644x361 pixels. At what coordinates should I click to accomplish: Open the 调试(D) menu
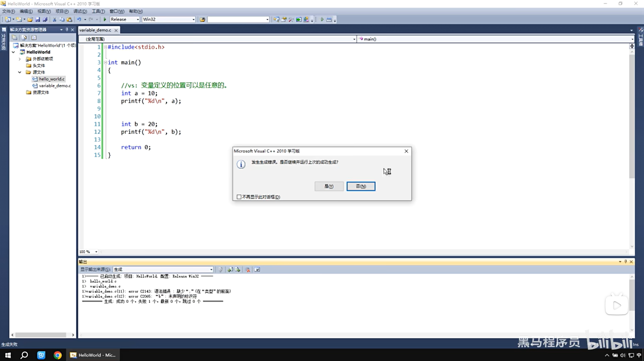point(80,11)
